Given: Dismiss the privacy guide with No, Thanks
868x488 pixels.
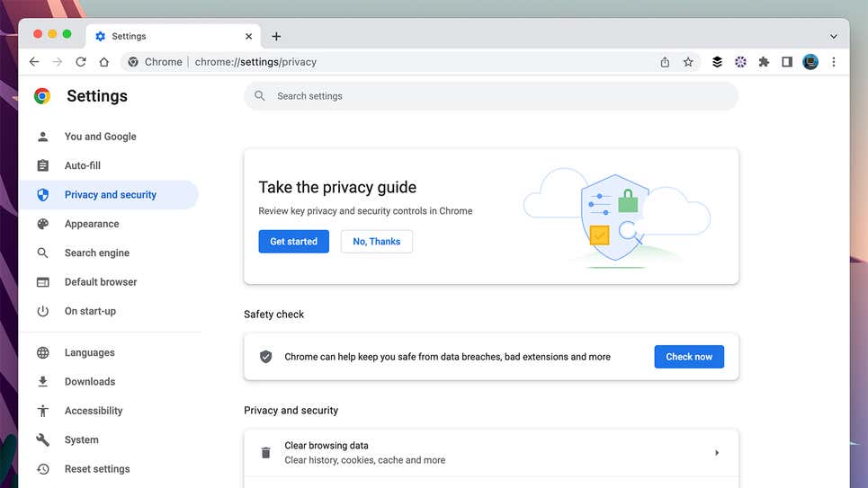Looking at the screenshot, I should (x=376, y=241).
